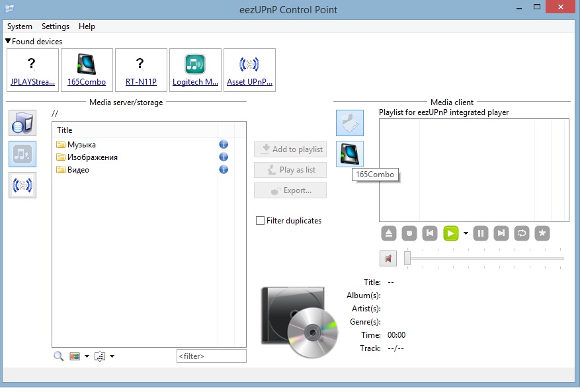Minimize the eezUPnP Control Point window
The height and width of the screenshot is (392, 580).
(x=519, y=7)
